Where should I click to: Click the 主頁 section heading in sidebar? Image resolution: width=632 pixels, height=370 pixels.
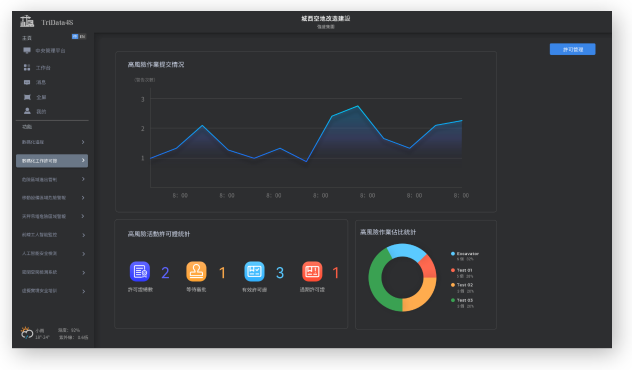[27, 38]
